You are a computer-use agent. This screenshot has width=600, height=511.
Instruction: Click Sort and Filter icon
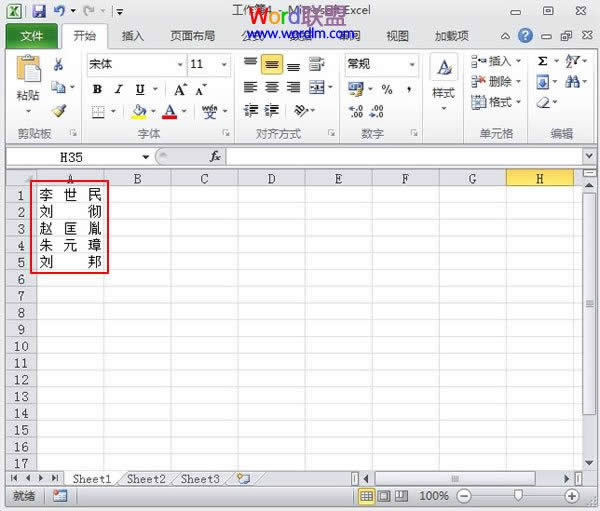[x=572, y=61]
